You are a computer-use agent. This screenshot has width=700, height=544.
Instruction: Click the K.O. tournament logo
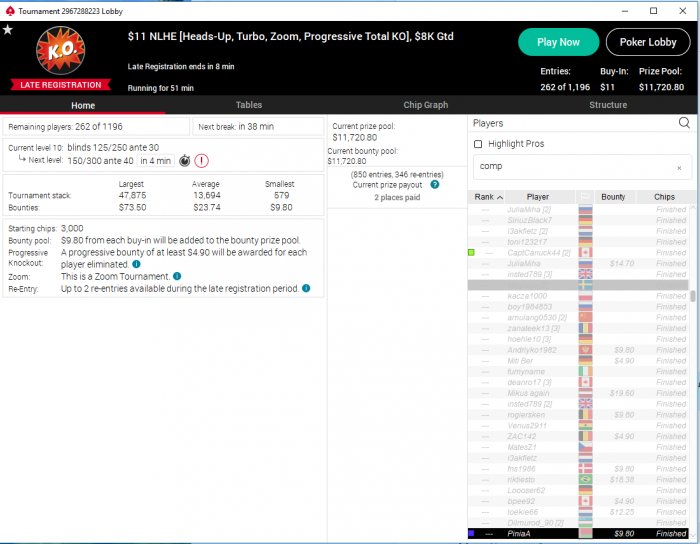61,50
